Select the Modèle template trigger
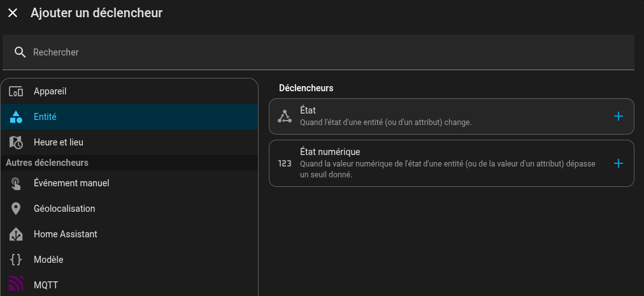644x296 pixels. 48,260
